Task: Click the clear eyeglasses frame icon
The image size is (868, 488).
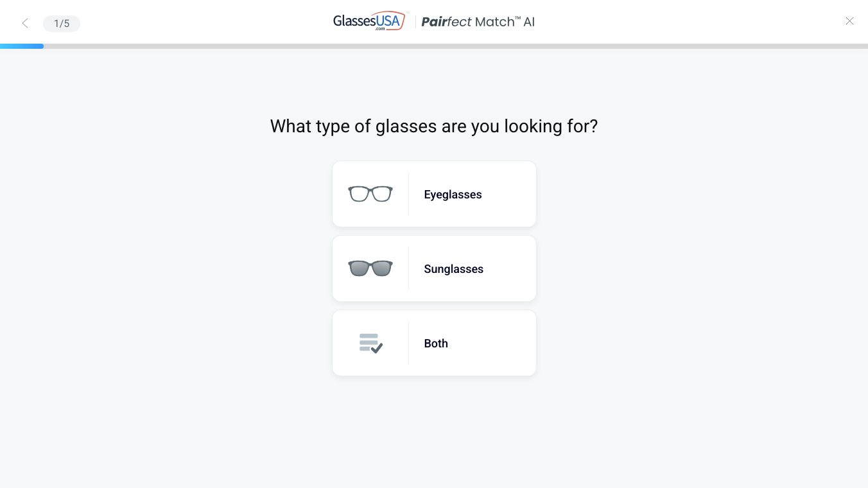Action: tap(370, 194)
